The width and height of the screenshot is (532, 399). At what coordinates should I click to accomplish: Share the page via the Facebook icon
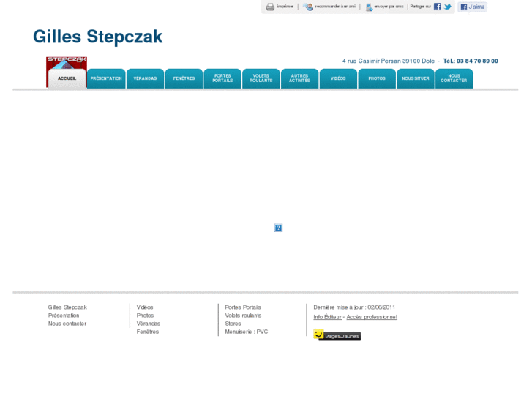[x=438, y=7]
